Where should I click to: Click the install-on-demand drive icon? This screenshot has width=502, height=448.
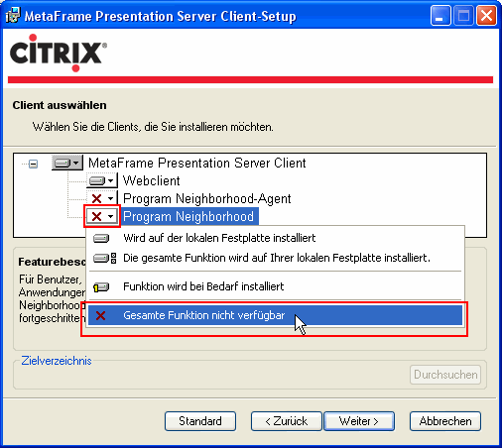click(101, 286)
